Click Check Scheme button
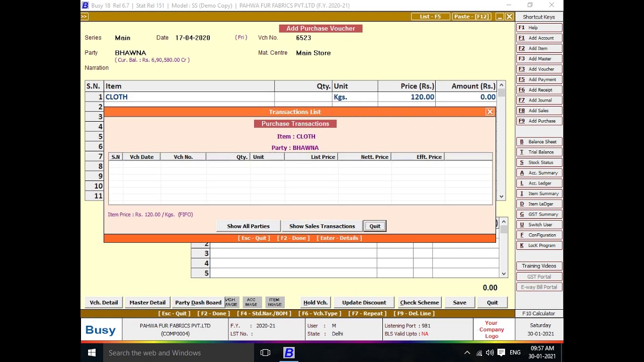 420,303
